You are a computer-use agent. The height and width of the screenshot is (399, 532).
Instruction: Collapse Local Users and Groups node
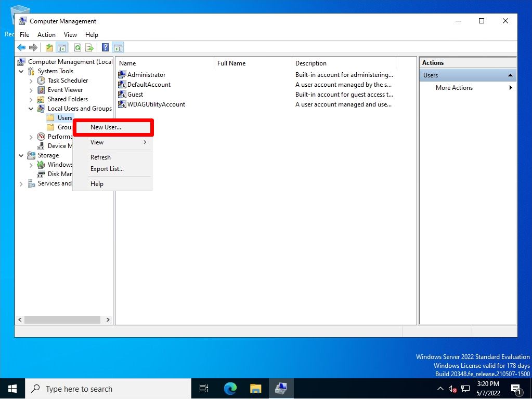point(31,109)
